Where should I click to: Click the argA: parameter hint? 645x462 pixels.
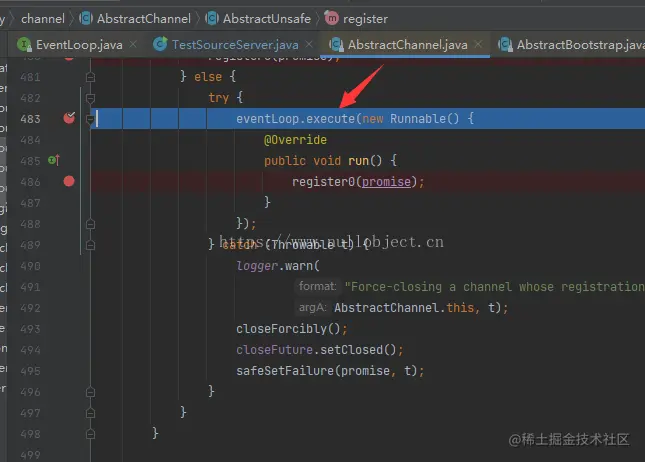[x=313, y=307]
